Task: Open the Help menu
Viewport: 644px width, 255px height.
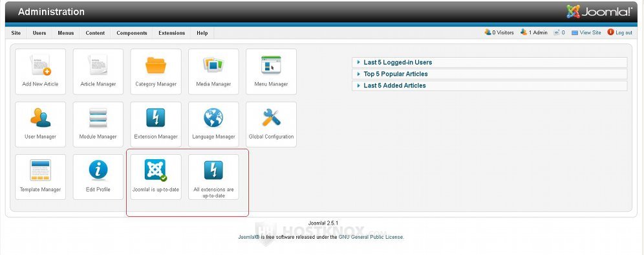Action: [x=202, y=33]
